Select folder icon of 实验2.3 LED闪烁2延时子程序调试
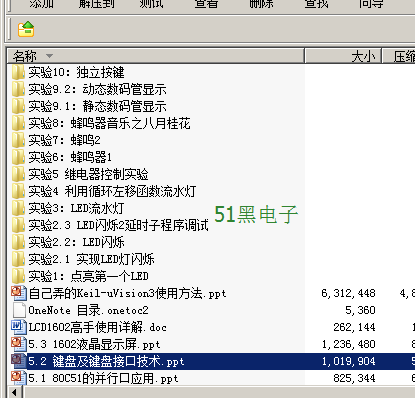Viewport: 415px width, 398px height. [x=18, y=225]
